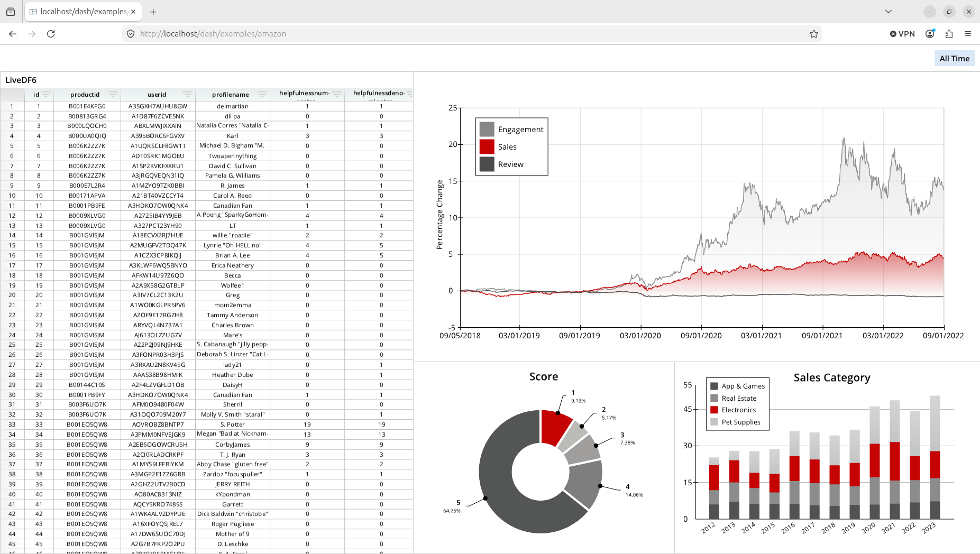Screen dimensions: 980x554
Task: Open a new browser tab
Action: pyautogui.click(x=153, y=12)
